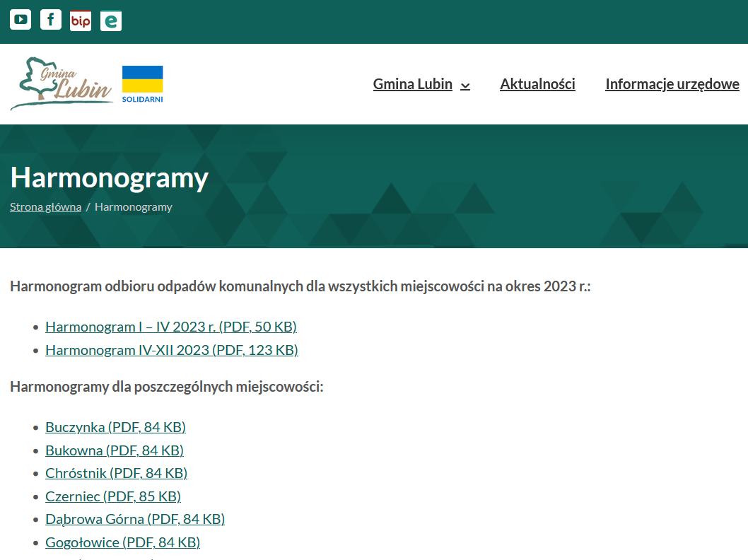Open the Bukowna PDF link
This screenshot has height=560, width=748.
[x=114, y=450]
